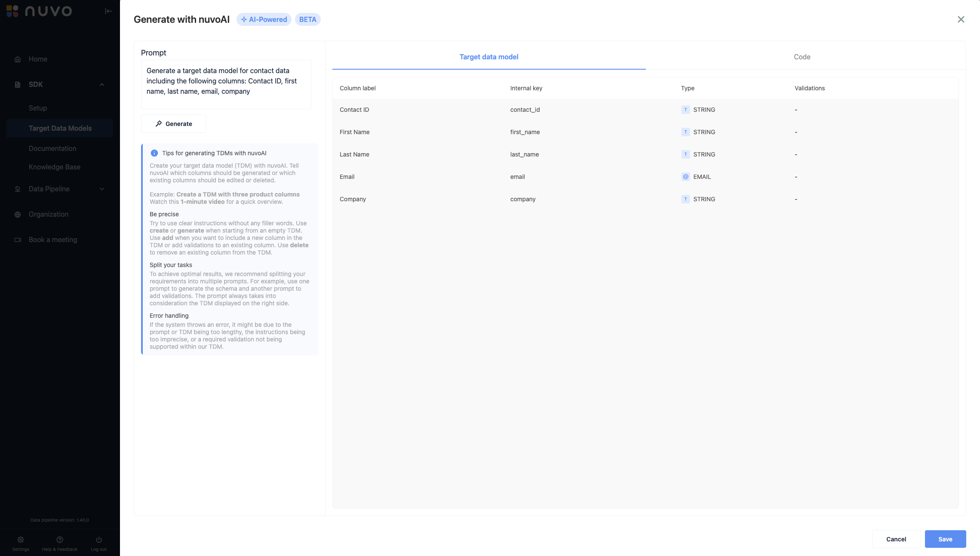The height and width of the screenshot is (556, 980).
Task: Click the Cancel button
Action: pos(896,539)
